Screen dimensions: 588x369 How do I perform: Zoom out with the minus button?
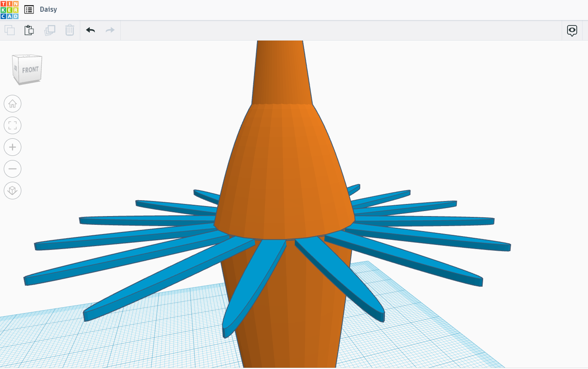coord(13,169)
